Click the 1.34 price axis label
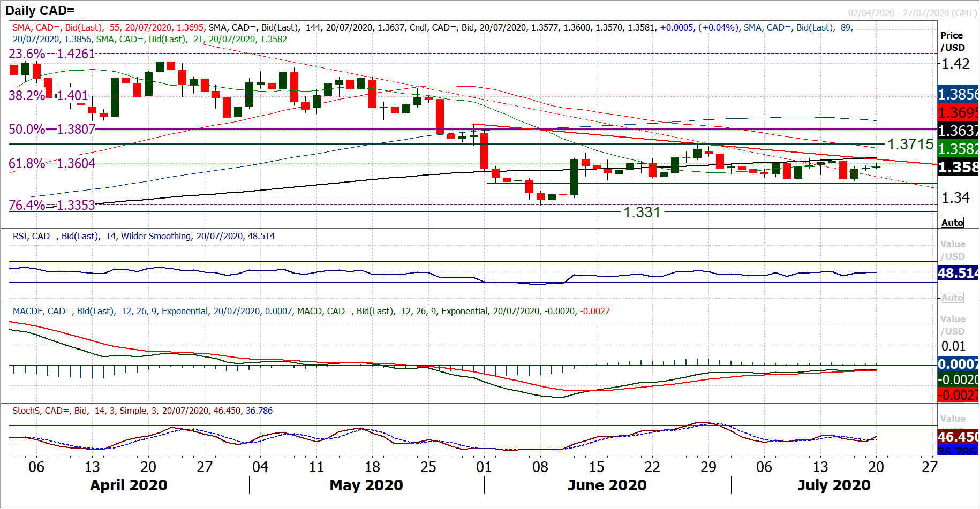 click(956, 198)
